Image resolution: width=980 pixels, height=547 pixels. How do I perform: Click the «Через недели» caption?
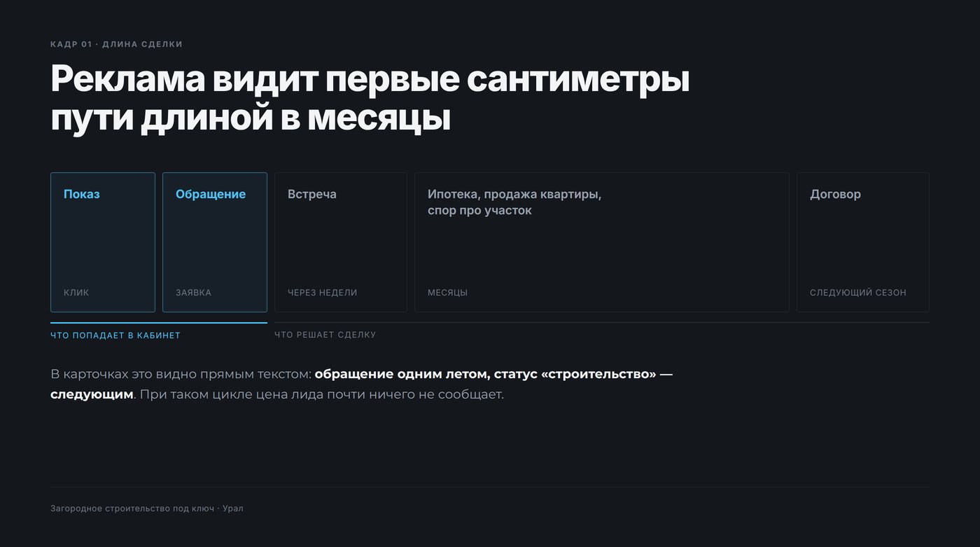[323, 293]
